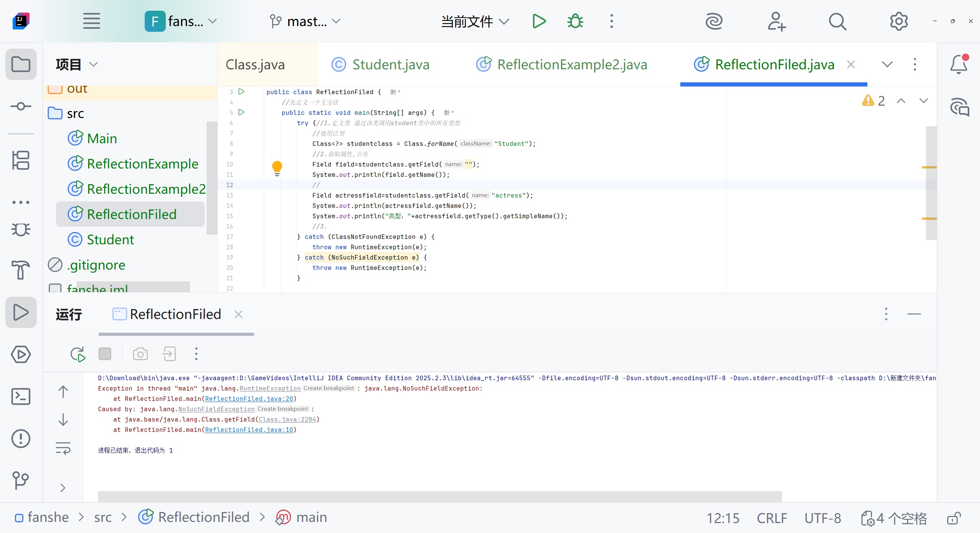Toggle soft-wrap in run console
The height and width of the screenshot is (533, 980).
pyautogui.click(x=63, y=448)
